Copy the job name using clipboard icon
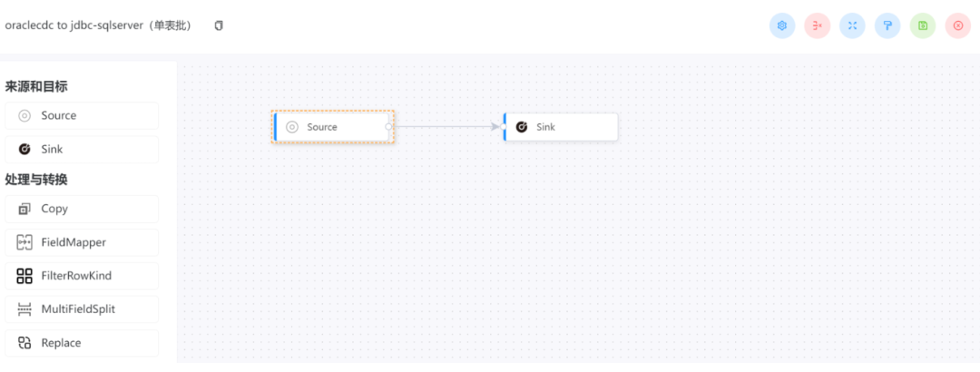 219,25
